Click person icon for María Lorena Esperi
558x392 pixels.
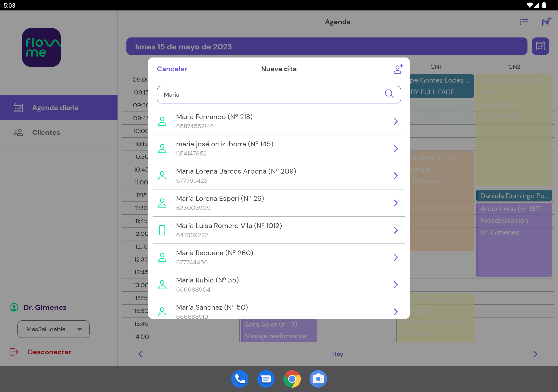162,203
